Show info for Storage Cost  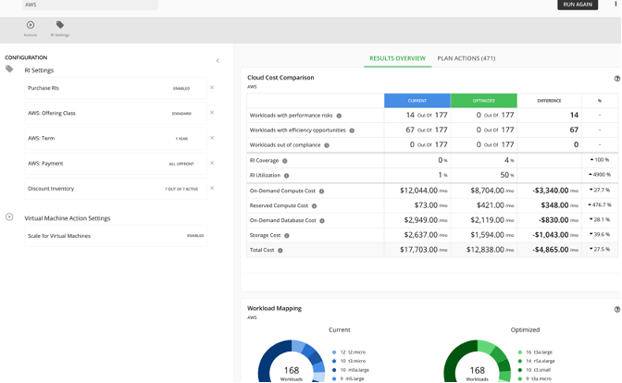click(x=286, y=236)
